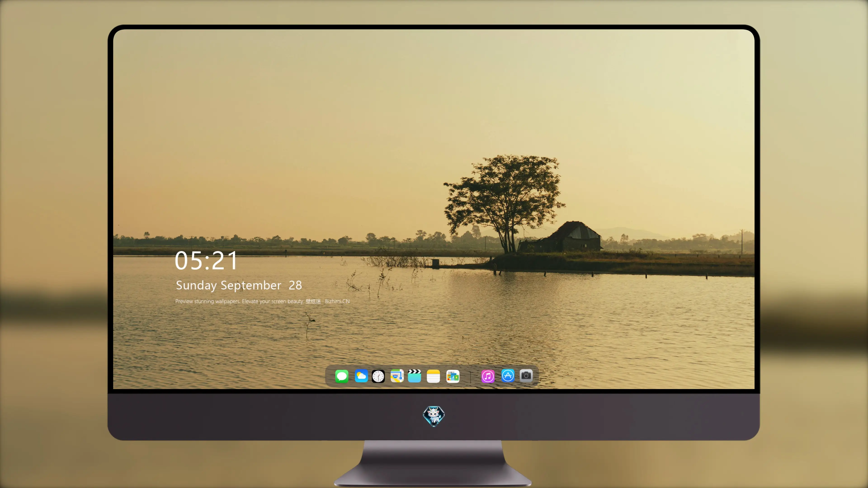Click the 05:21 clock display

point(206,260)
